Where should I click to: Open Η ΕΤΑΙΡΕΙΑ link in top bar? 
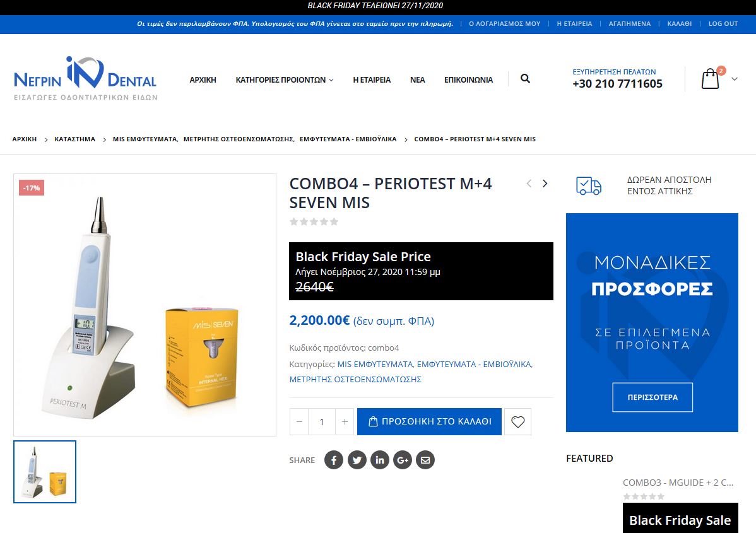(x=574, y=23)
